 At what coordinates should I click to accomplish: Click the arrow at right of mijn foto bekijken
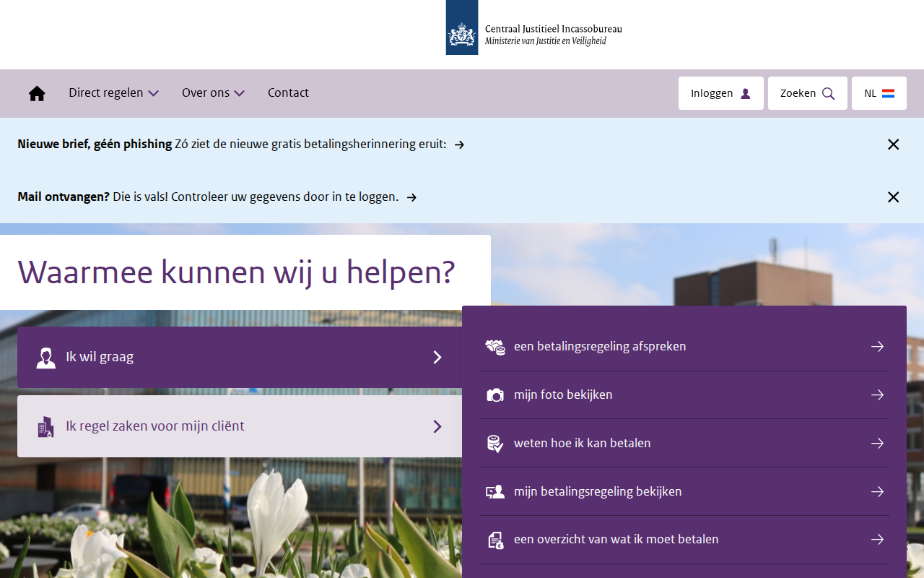[877, 395]
